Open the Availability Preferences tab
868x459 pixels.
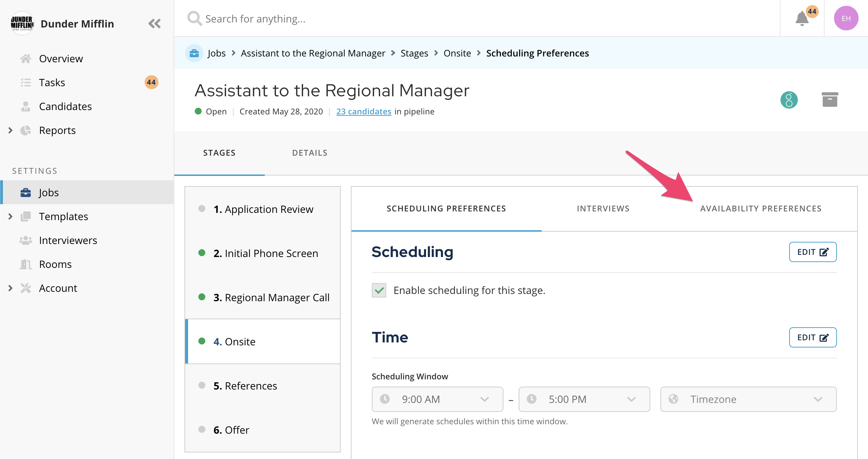761,209
